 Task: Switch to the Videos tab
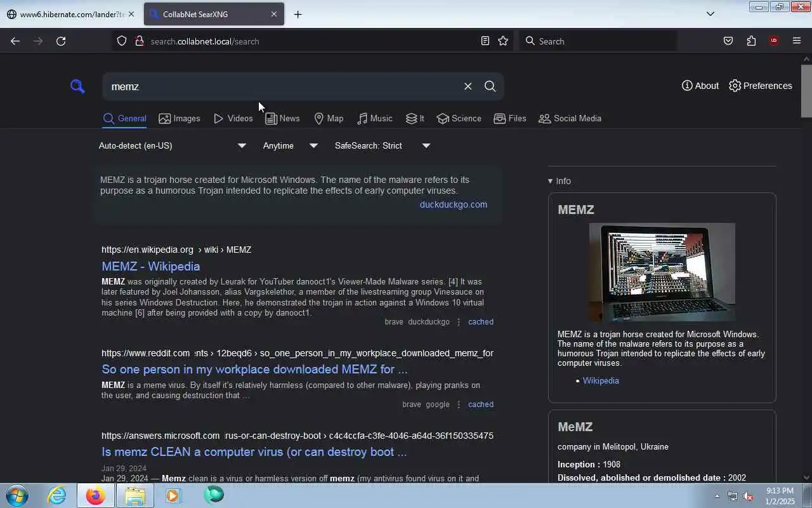[x=233, y=119]
